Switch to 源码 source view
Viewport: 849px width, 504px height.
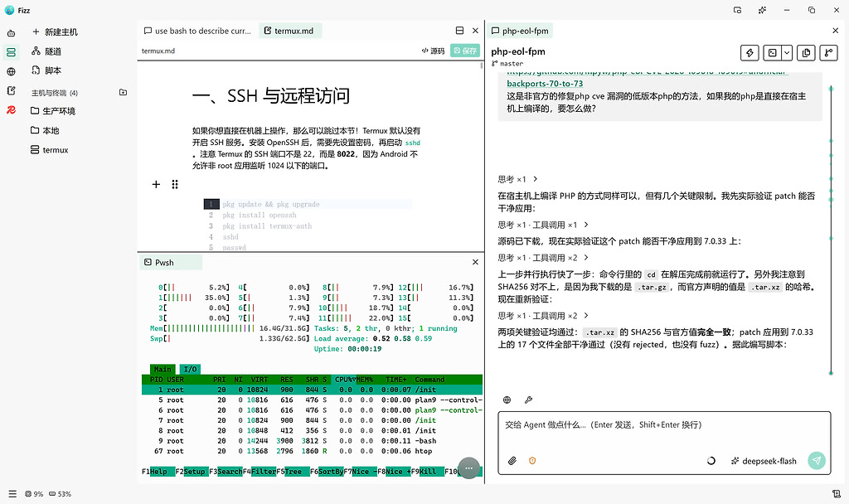(x=433, y=51)
